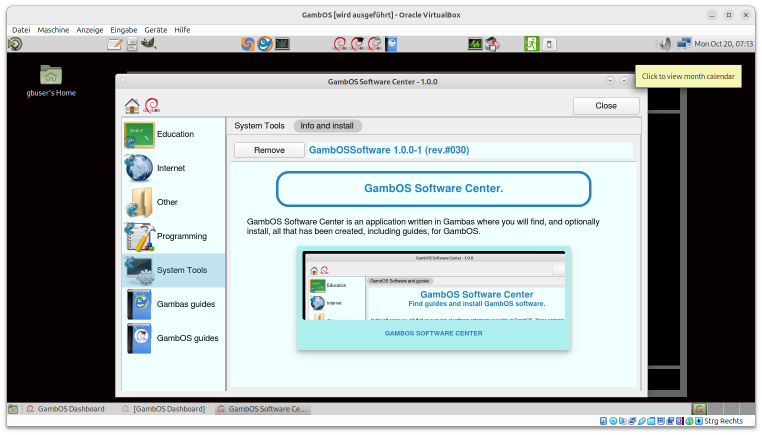Click the Remove button
Image resolution: width=762 pixels, height=435 pixels.
(269, 150)
